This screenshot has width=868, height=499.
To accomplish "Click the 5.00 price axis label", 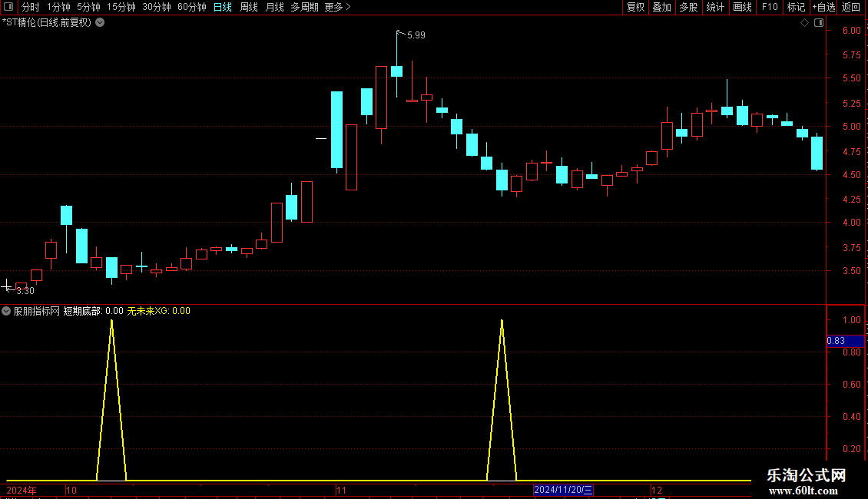I will click(852, 126).
